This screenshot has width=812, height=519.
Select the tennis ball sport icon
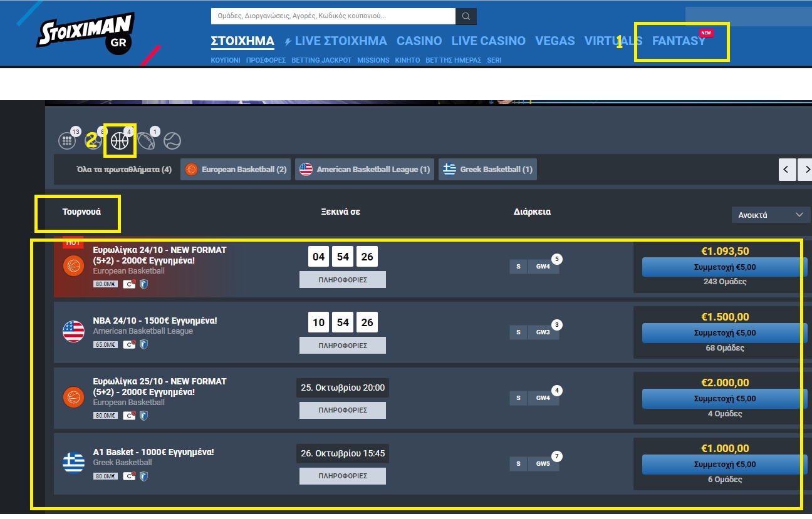click(172, 141)
